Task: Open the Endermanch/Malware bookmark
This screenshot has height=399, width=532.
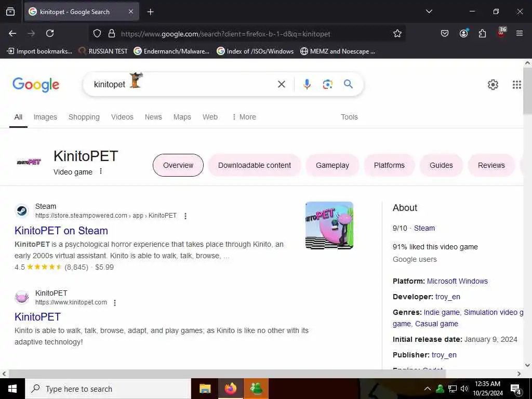Action: click(171, 51)
